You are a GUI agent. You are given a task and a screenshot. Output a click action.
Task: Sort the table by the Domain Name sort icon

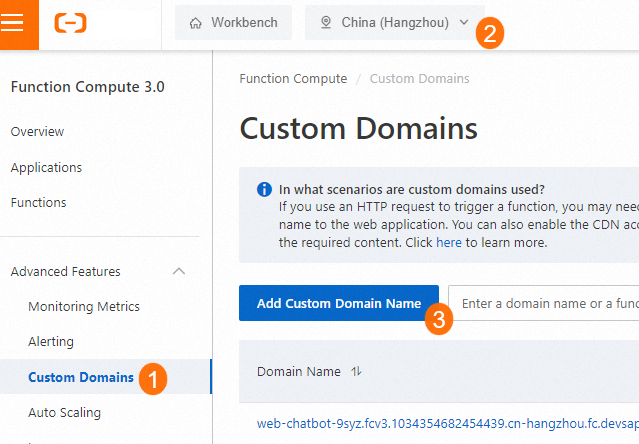pyautogui.click(x=357, y=372)
